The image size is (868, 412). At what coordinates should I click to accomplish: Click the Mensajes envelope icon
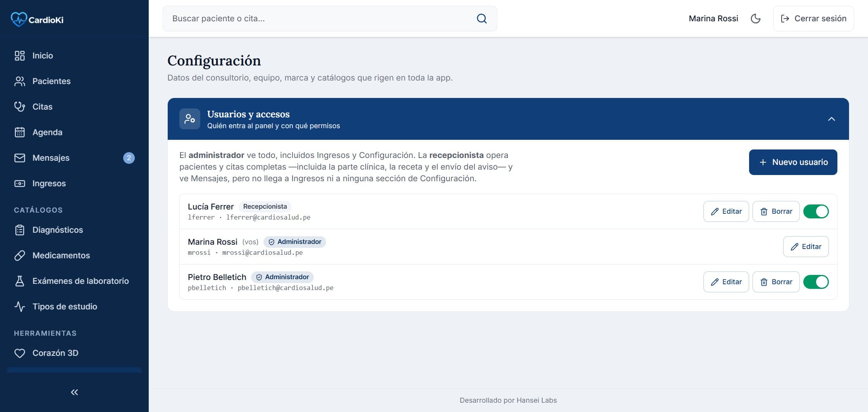coord(20,158)
